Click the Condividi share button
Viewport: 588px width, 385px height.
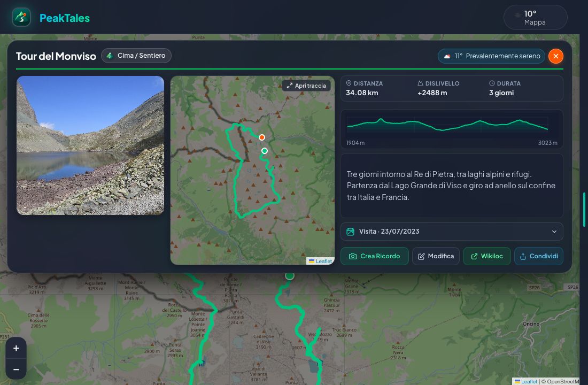[x=538, y=256]
